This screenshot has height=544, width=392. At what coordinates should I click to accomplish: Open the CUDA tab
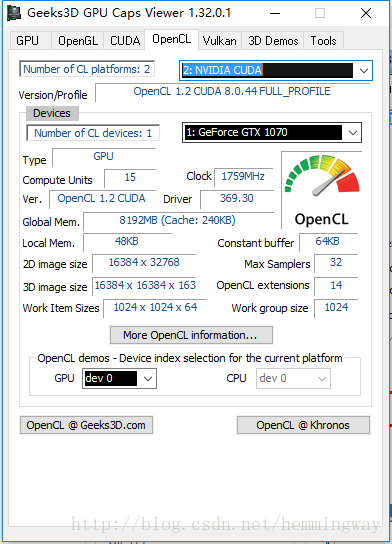pos(125,41)
